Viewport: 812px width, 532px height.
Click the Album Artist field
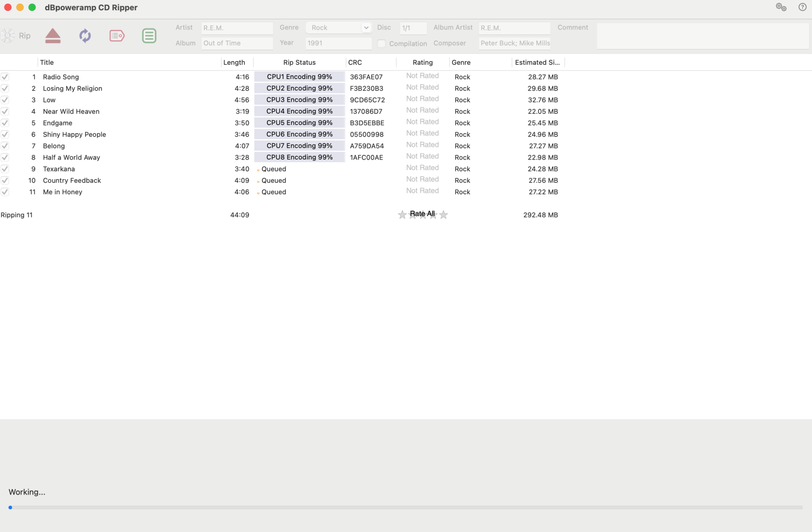tap(515, 28)
